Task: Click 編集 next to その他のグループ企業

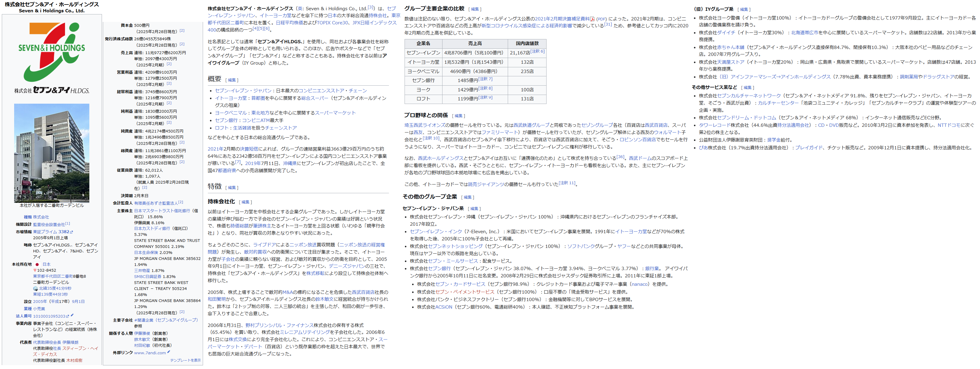Action: pos(467,197)
